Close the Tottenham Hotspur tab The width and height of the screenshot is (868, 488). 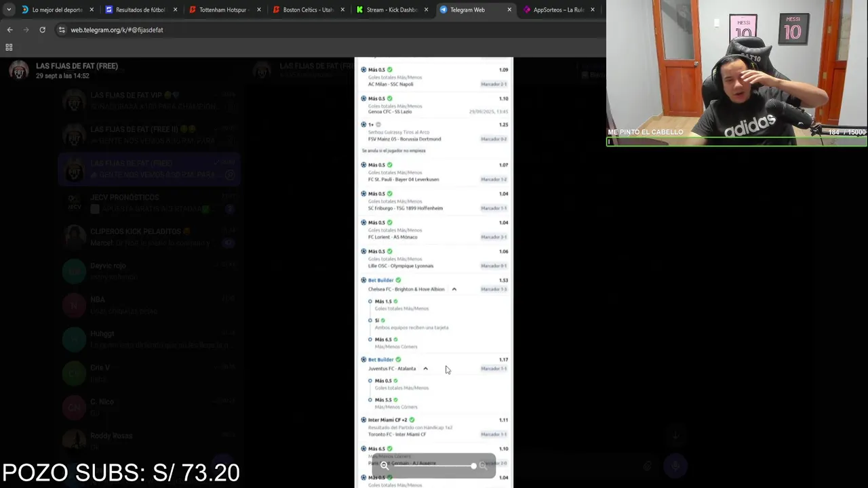click(x=259, y=10)
